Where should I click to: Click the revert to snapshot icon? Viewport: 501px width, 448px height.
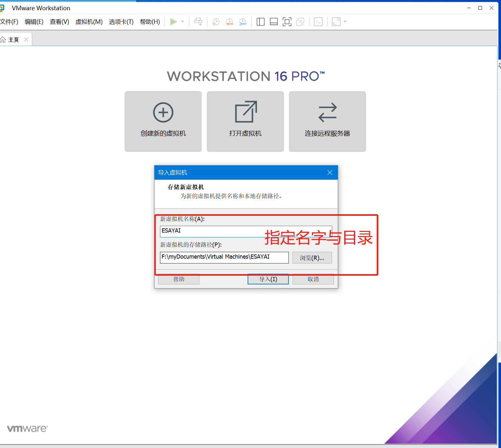(x=229, y=22)
